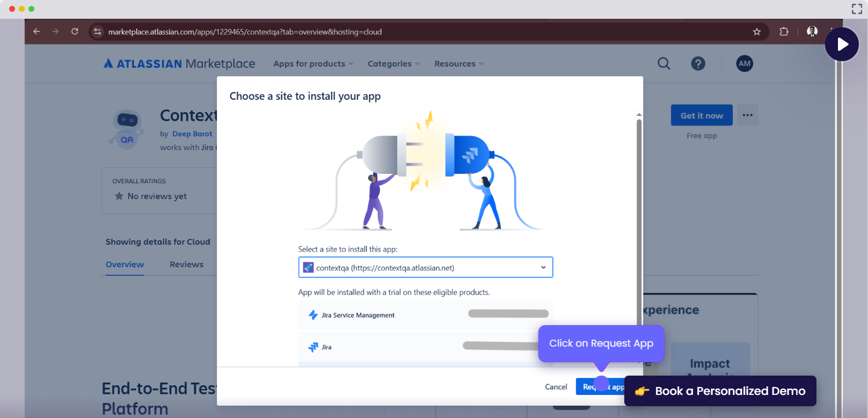Viewport: 868px width, 418px height.
Task: Click the Get it now button
Action: click(701, 115)
